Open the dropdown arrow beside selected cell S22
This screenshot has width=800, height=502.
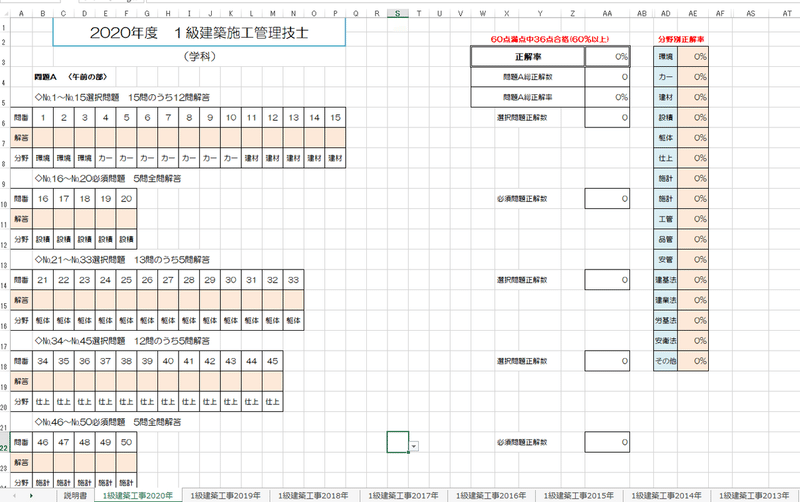click(x=414, y=446)
